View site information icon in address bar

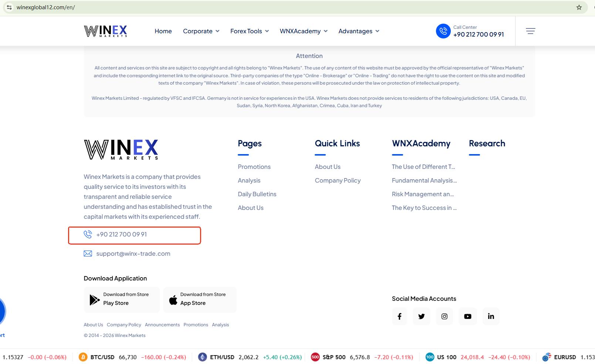point(9,7)
